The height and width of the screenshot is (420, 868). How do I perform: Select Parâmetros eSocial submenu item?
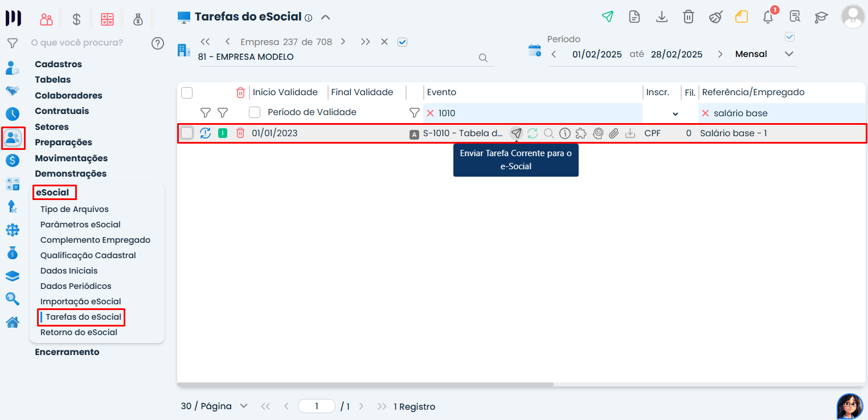[x=80, y=225]
